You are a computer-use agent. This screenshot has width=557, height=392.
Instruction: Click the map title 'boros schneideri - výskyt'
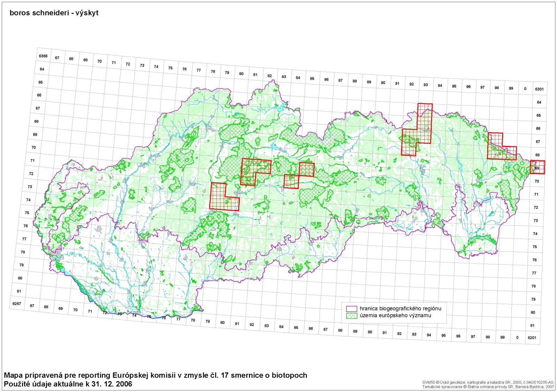[54, 13]
